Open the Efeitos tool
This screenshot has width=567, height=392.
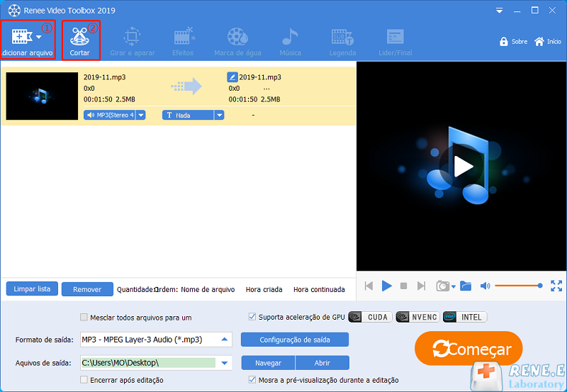[x=184, y=42]
